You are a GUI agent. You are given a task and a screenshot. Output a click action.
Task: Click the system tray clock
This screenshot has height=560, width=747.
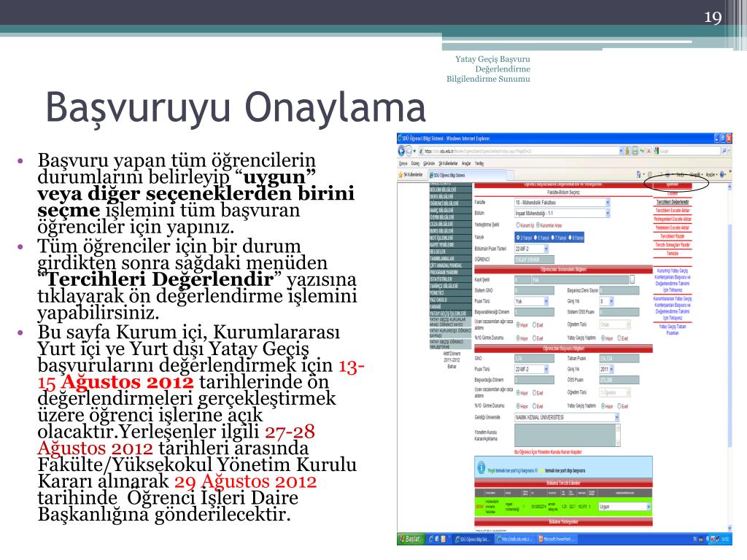[725, 539]
